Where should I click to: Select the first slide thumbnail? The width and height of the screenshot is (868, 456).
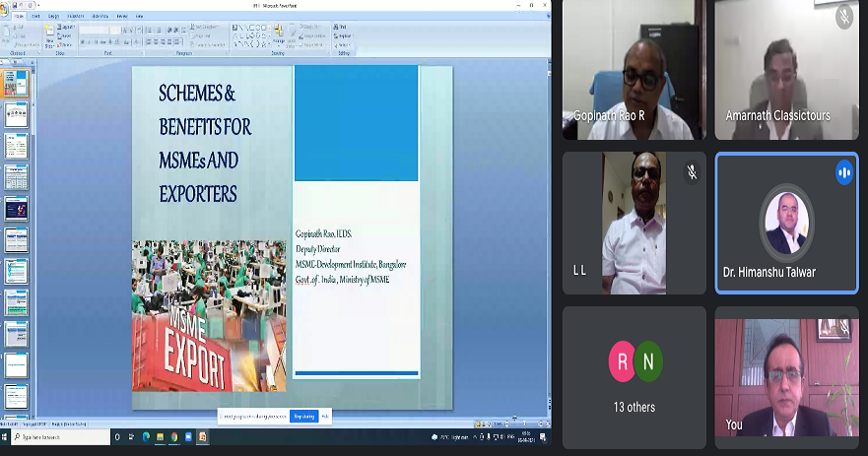[x=15, y=83]
